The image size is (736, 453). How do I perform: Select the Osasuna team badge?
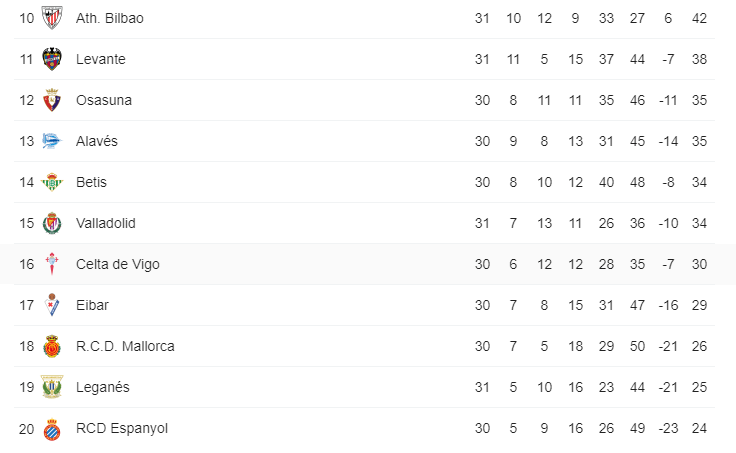click(x=52, y=100)
